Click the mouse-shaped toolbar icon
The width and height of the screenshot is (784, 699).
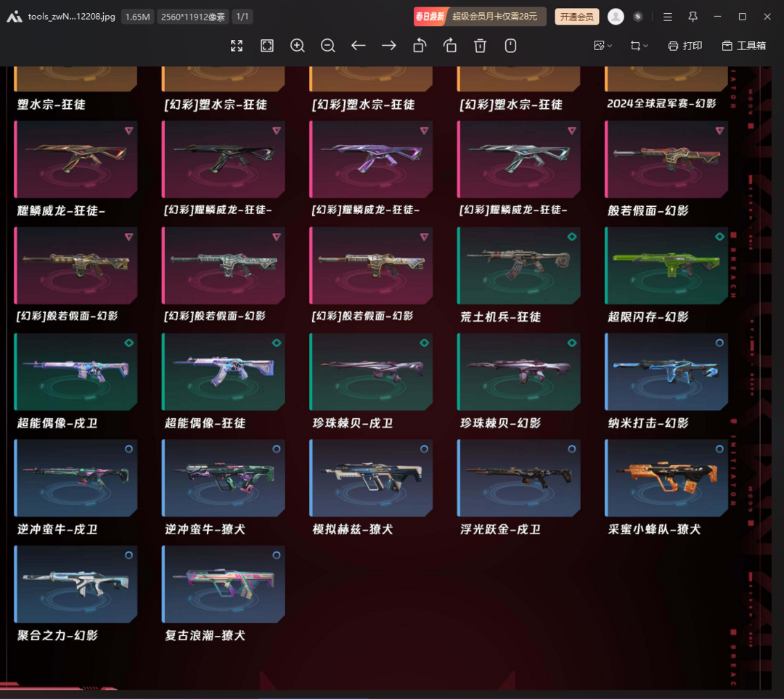click(510, 46)
